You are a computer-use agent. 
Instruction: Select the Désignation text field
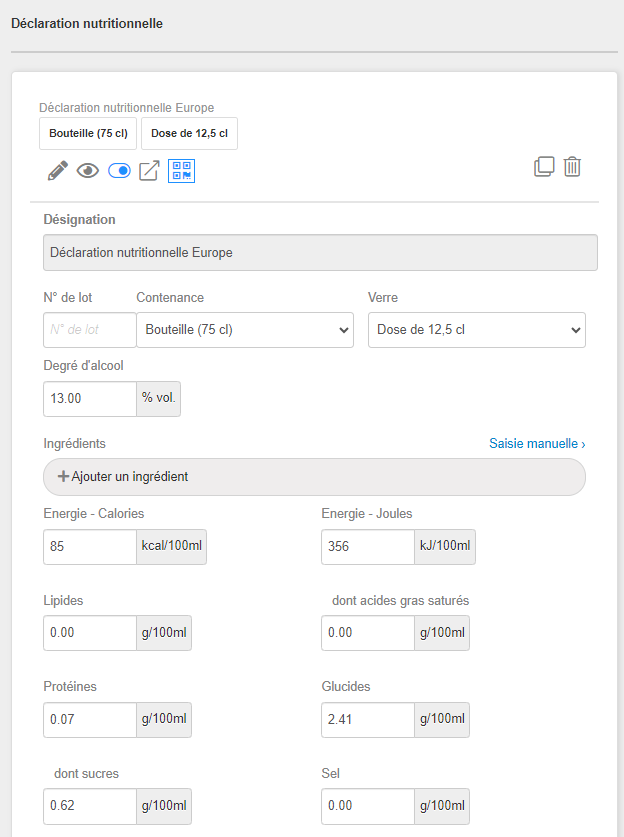(320, 253)
